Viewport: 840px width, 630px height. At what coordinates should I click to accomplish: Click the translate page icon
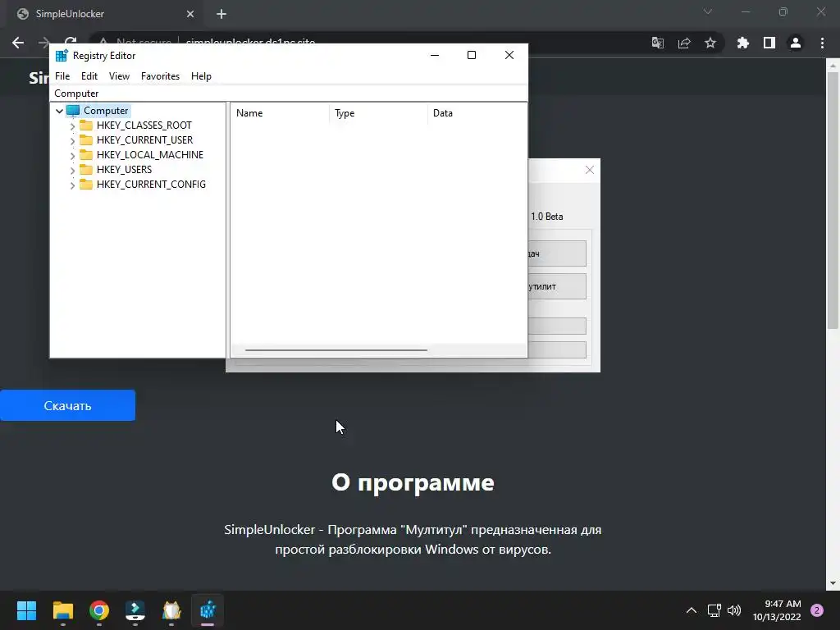coord(657,43)
